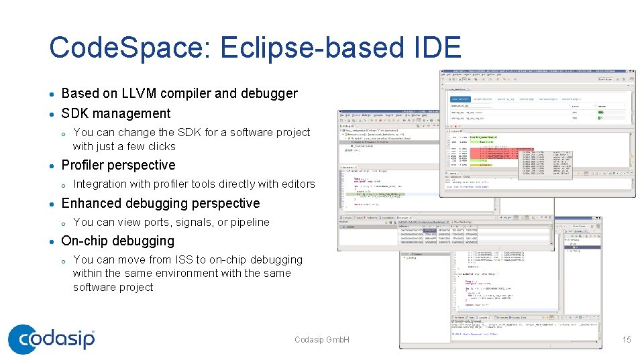
Task: Click Quick Access field in profiler window
Action: tap(606, 79)
